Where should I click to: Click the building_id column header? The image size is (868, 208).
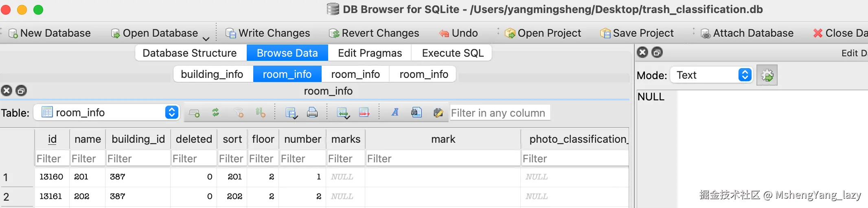pos(138,139)
